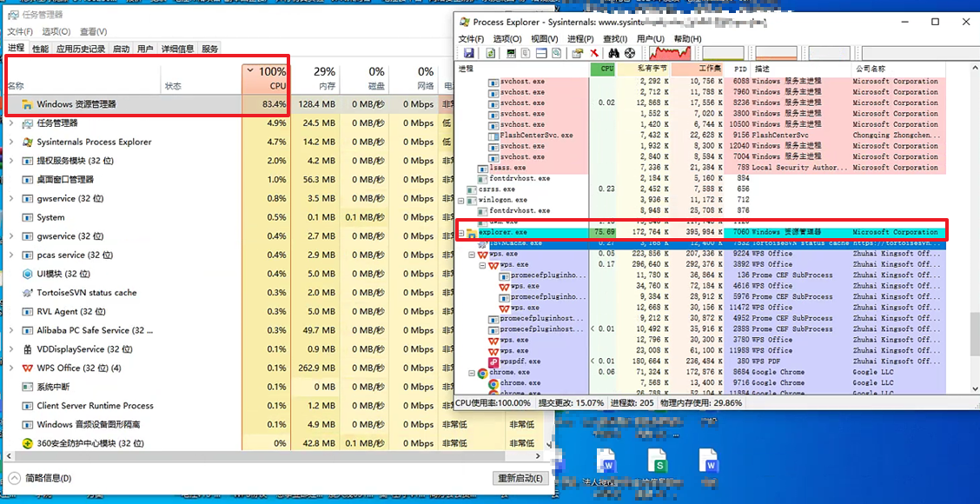Click the Sysinternals Process Explorer row icon
This screenshot has height=504, width=980.
tap(27, 142)
